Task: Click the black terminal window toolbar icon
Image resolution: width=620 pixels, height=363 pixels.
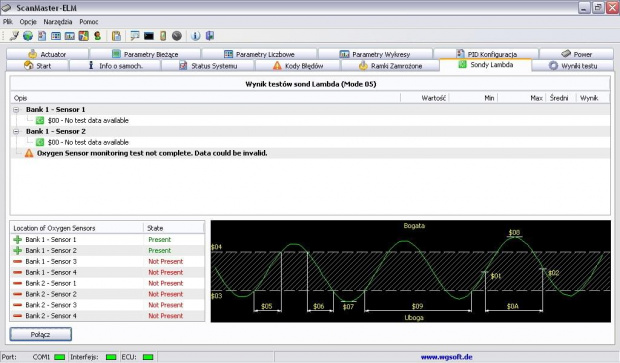Action: point(149,36)
